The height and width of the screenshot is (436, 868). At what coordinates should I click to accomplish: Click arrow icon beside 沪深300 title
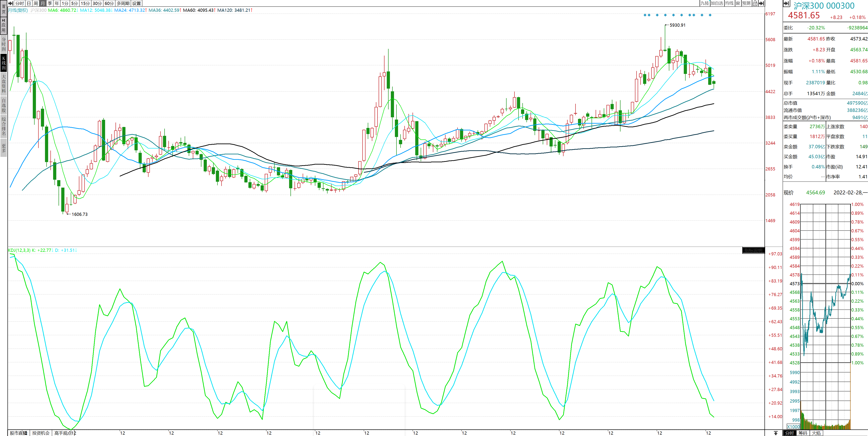click(786, 4)
